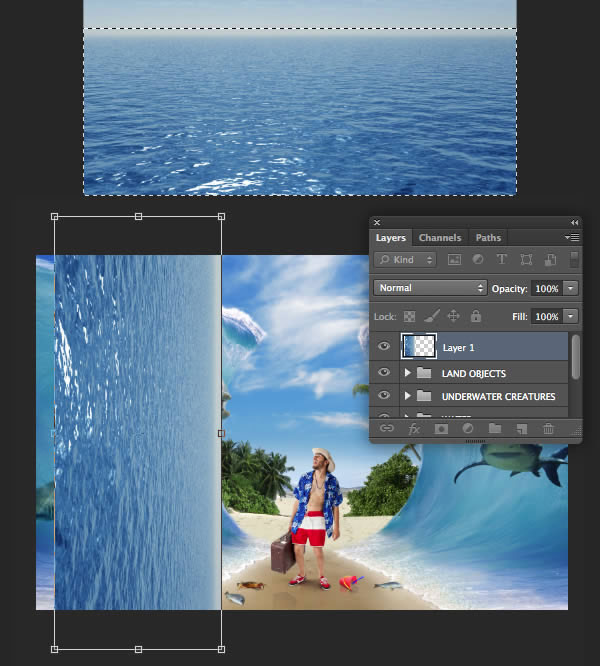The image size is (600, 666).
Task: Create a new layer
Action: pos(522,429)
